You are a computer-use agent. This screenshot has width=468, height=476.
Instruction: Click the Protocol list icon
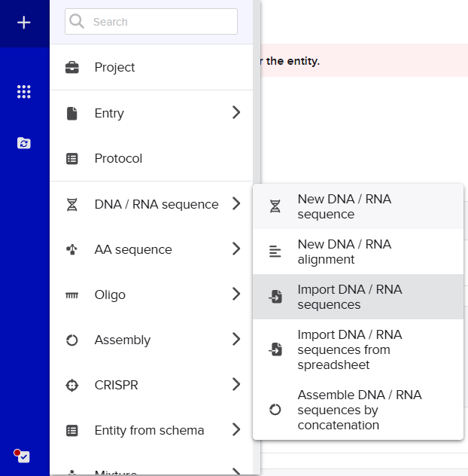[x=72, y=159]
